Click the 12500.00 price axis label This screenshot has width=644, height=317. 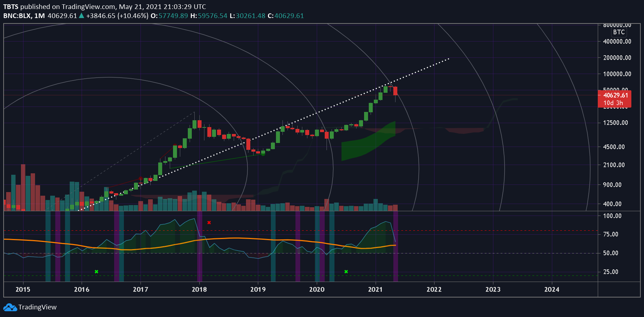pyautogui.click(x=615, y=123)
